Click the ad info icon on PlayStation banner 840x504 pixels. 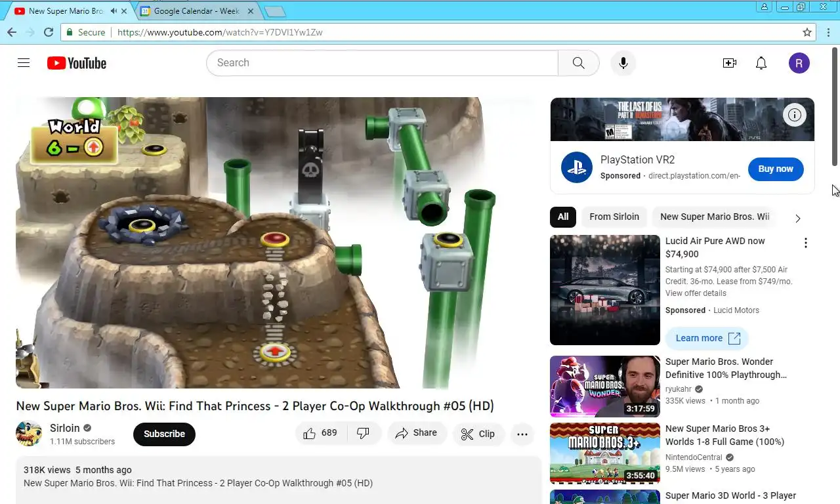coord(795,115)
